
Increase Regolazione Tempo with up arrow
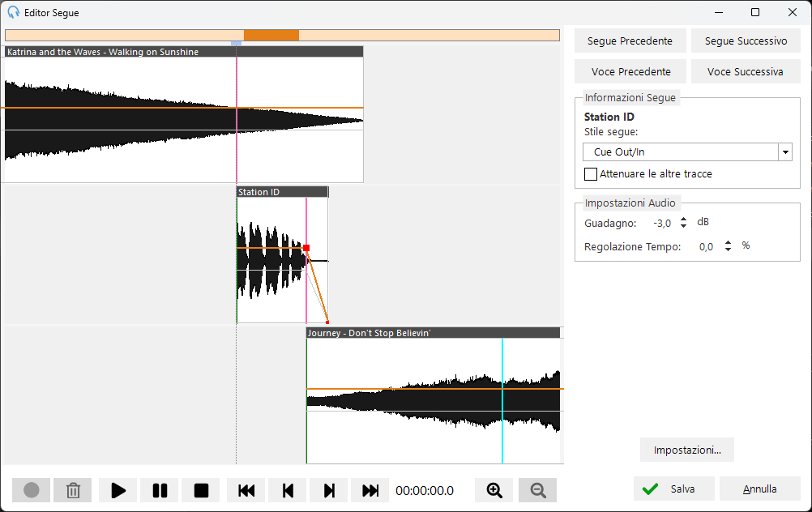(728, 242)
